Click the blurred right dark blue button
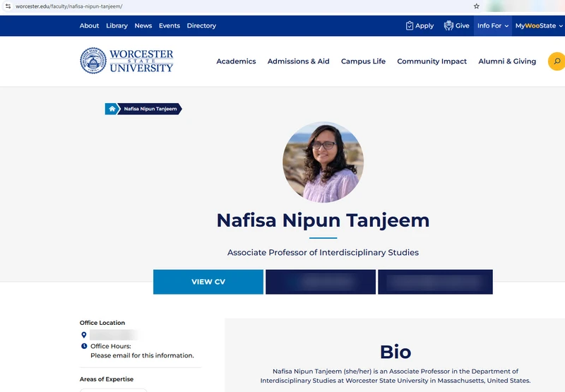Image resolution: width=565 pixels, height=392 pixels. pyautogui.click(x=435, y=282)
